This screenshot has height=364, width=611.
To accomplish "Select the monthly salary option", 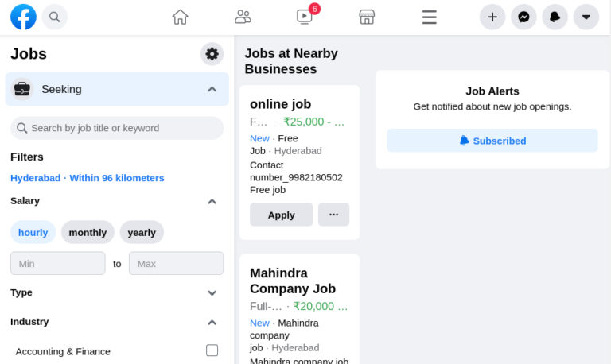I will 88,232.
